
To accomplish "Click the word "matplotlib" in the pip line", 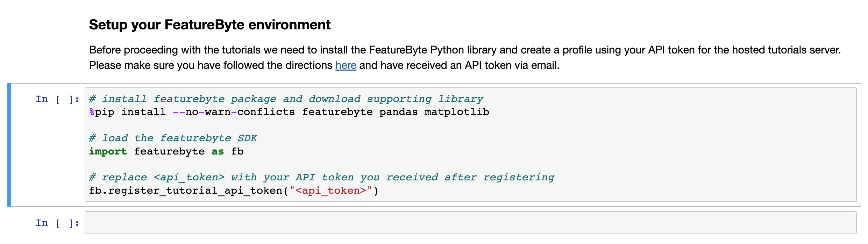I will click(x=456, y=112).
